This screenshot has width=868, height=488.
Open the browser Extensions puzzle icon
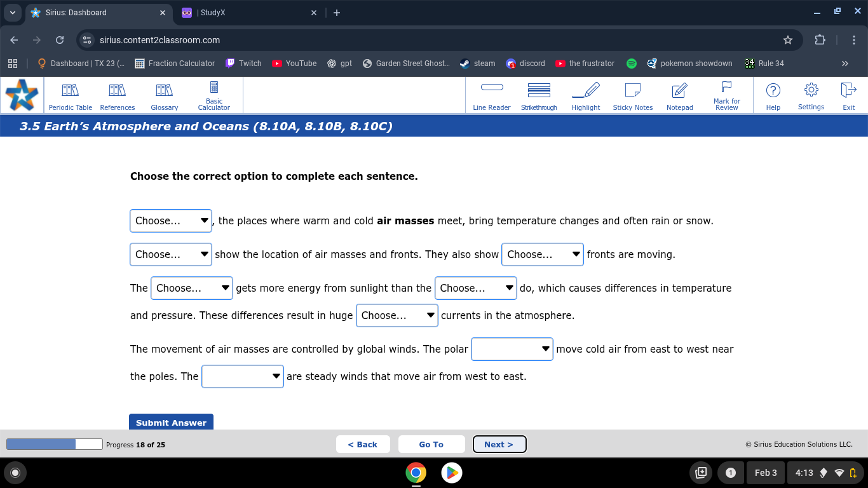[820, 40]
